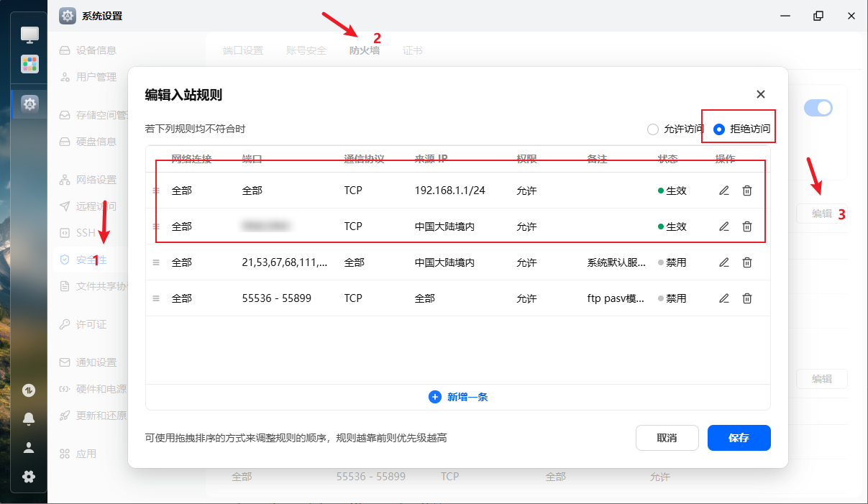Open user profile icon in dock
Viewport: 868px width, 504px height.
pos(29,448)
